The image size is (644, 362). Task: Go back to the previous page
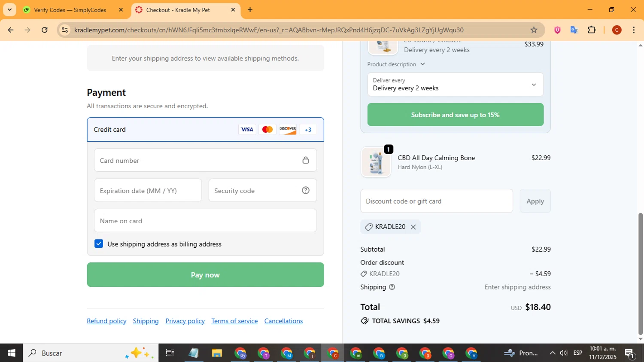11,30
